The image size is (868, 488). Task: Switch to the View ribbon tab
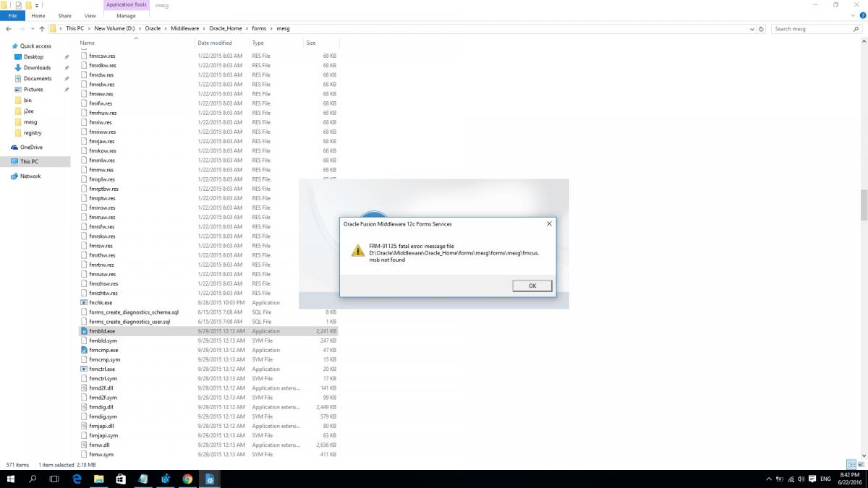tap(90, 15)
